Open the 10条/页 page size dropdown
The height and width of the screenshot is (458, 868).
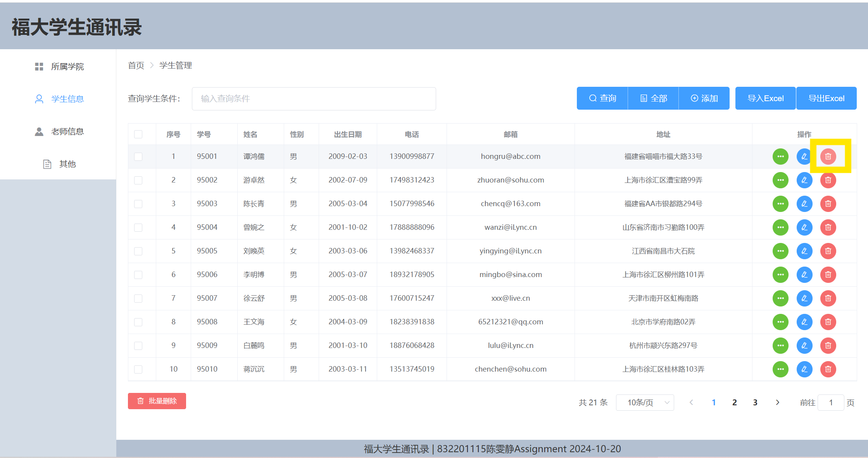click(645, 403)
